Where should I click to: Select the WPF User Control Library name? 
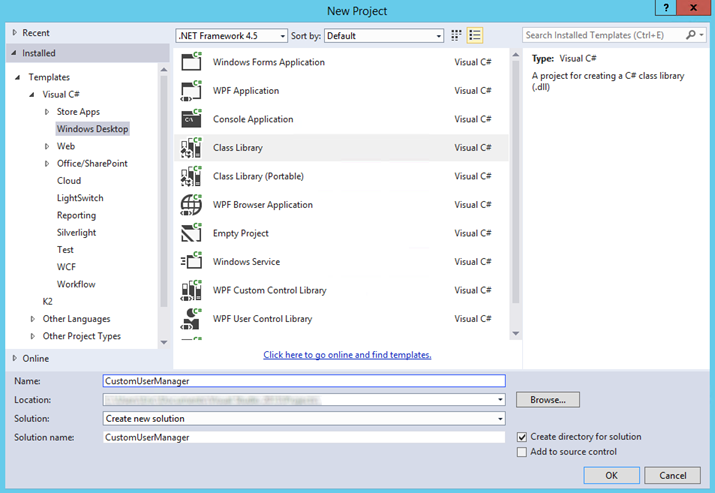pos(262,319)
